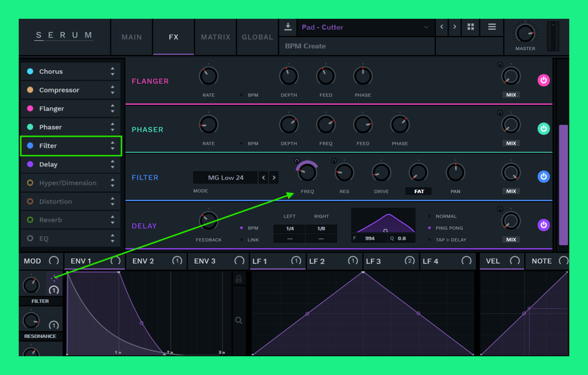This screenshot has height=375, width=588.
Task: Open the MG Low 24 filter mode menu
Action: (x=225, y=178)
